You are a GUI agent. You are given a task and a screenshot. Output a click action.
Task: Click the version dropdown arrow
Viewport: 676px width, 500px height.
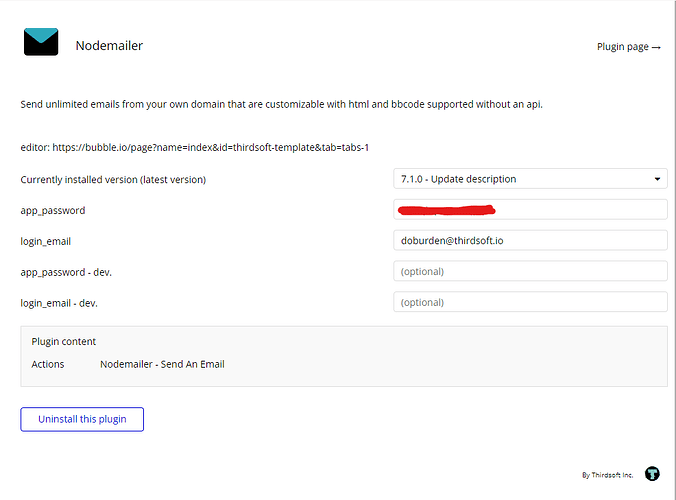657,179
